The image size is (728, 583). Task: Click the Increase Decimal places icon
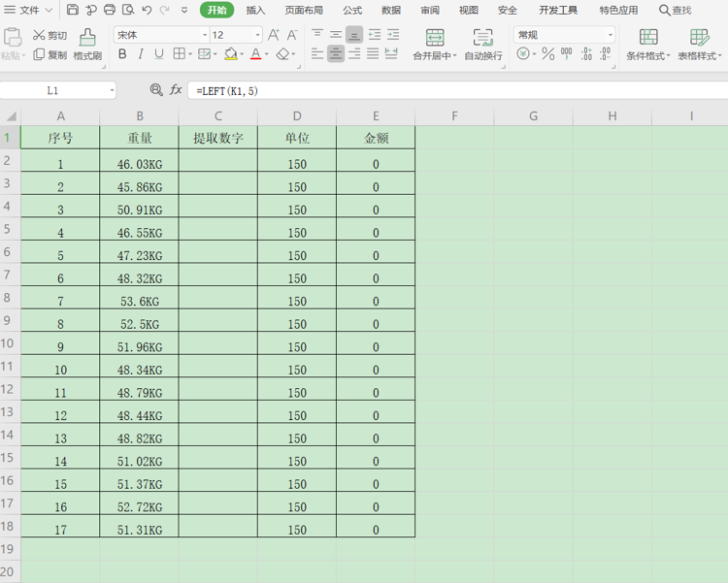[x=586, y=54]
